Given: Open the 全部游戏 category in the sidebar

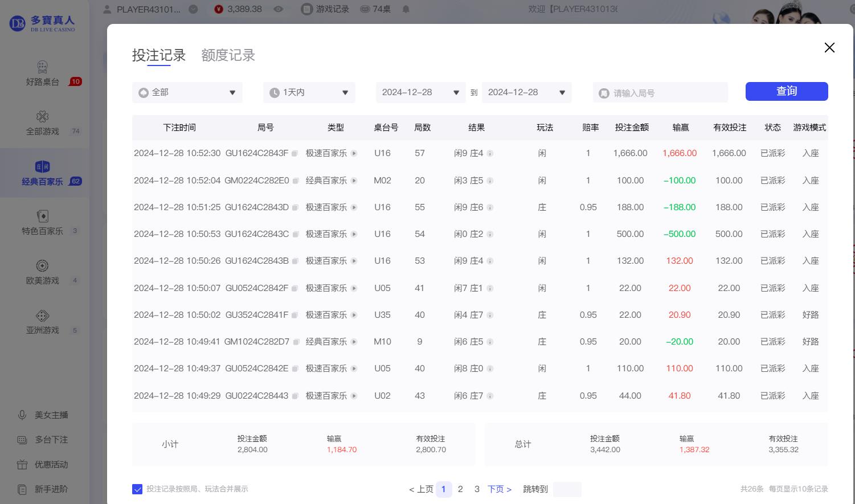Looking at the screenshot, I should tap(43, 122).
